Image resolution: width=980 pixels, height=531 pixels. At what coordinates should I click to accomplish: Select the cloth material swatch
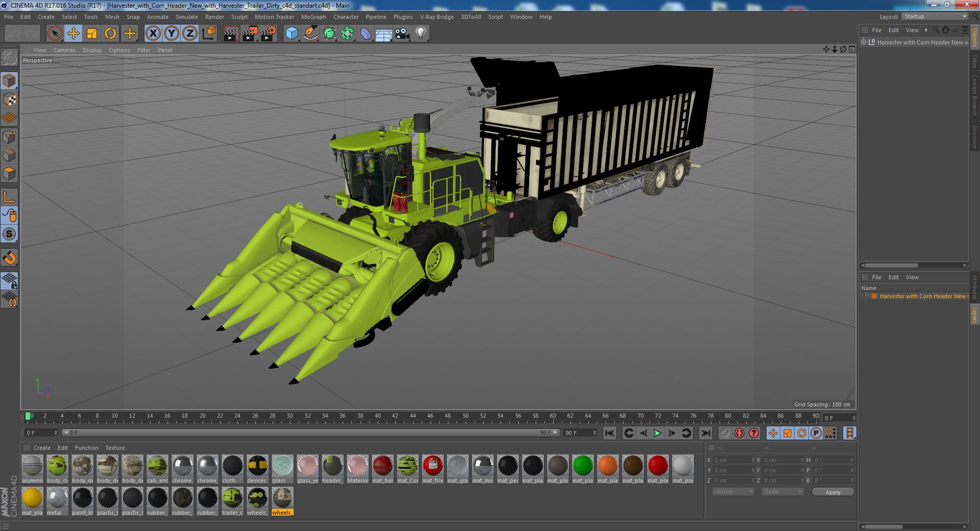coord(232,469)
